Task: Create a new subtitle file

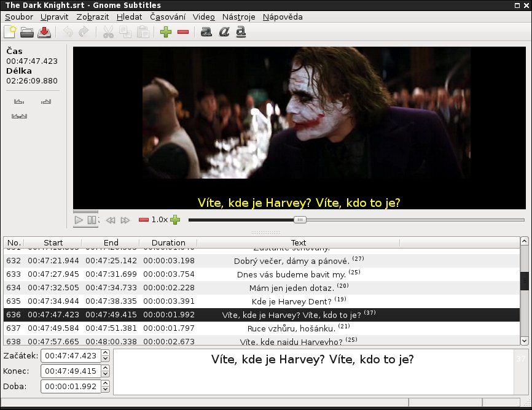Action: [x=10, y=32]
